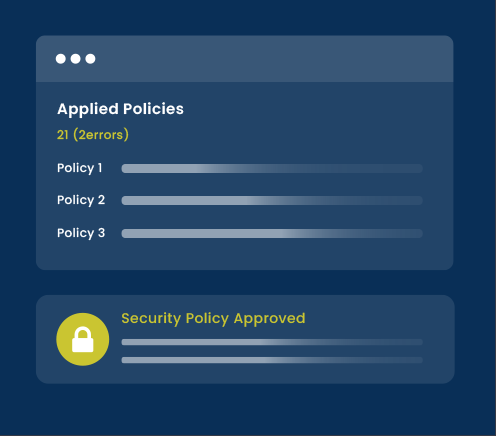Click the first white window dot
This screenshot has height=436, width=496.
[x=61, y=59]
